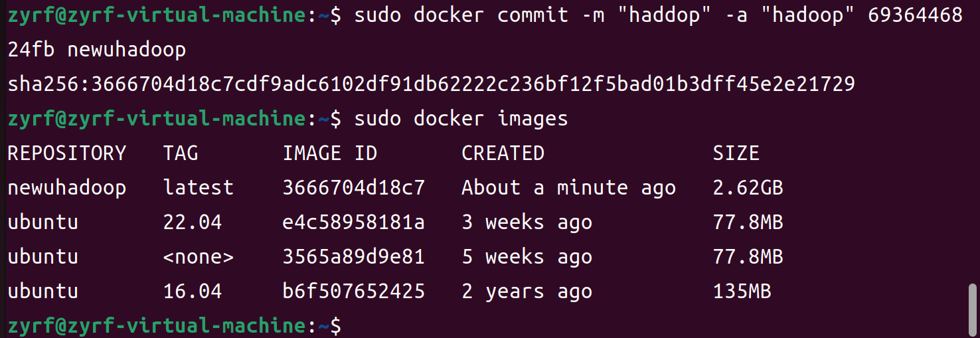This screenshot has height=338, width=980.
Task: Click the "About a minute ago" text
Action: click(x=568, y=188)
